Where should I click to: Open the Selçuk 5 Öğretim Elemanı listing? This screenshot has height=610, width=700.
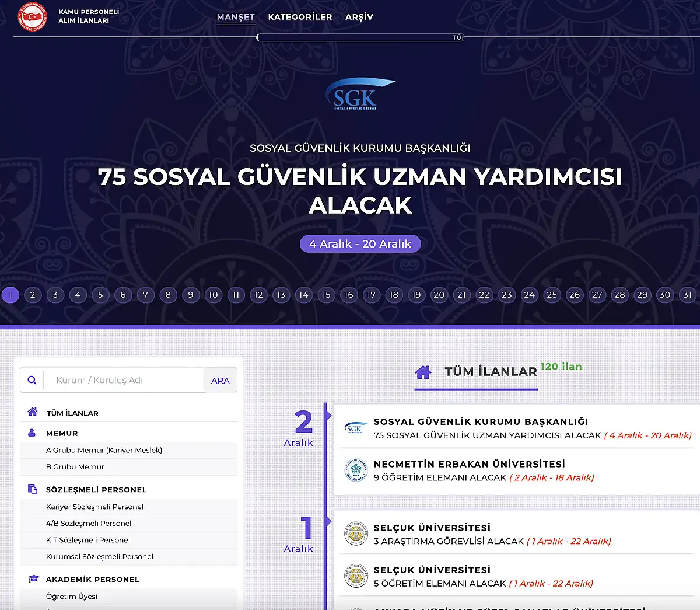pos(517,577)
